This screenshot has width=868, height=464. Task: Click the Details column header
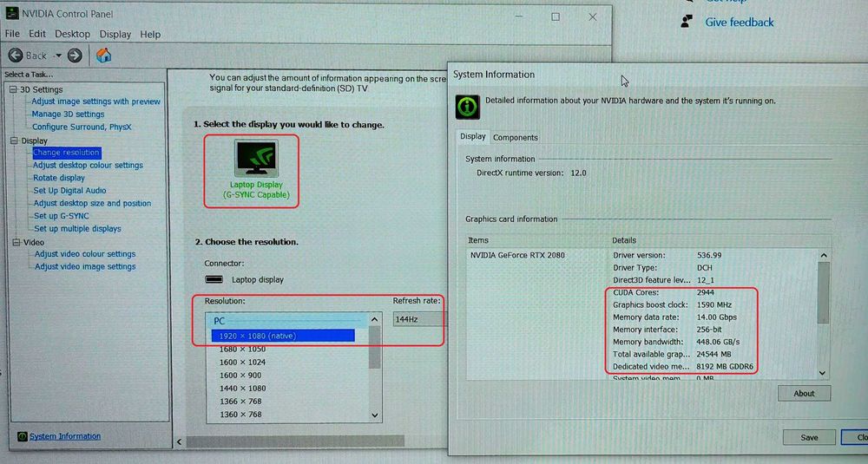point(624,240)
